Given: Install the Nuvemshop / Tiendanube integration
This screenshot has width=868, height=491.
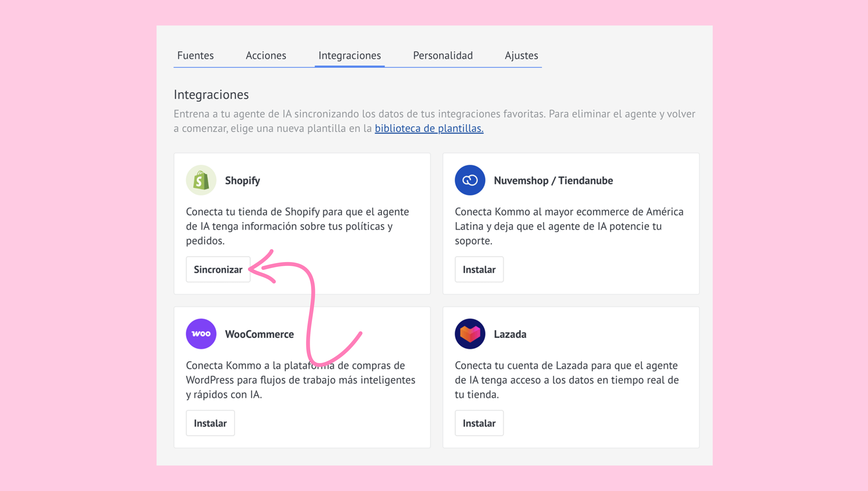Looking at the screenshot, I should point(479,269).
